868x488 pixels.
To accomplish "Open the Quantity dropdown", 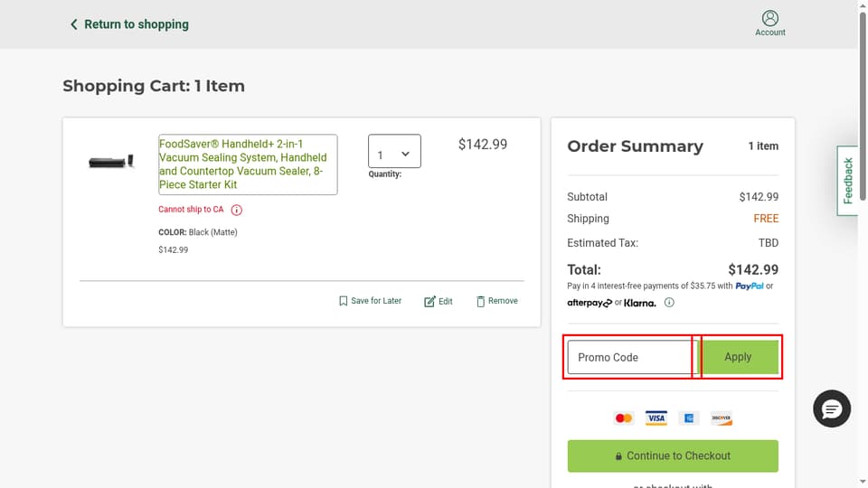I will click(394, 151).
